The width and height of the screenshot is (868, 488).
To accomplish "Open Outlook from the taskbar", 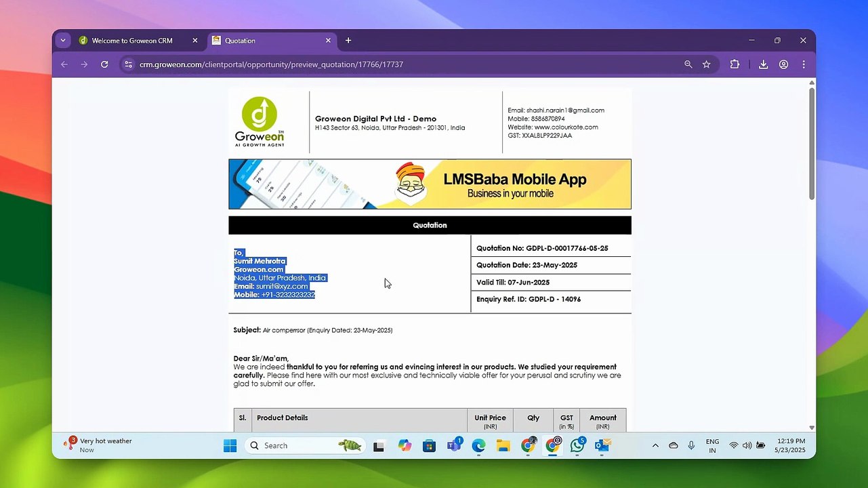I will pos(602,445).
